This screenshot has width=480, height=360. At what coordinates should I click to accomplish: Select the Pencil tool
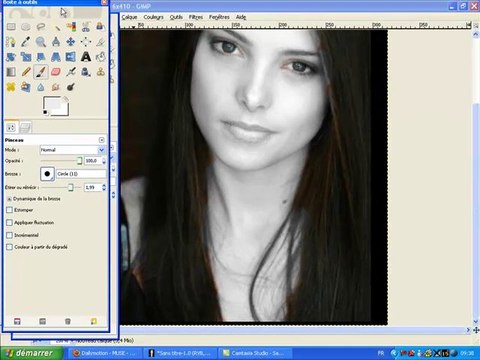click(x=26, y=72)
